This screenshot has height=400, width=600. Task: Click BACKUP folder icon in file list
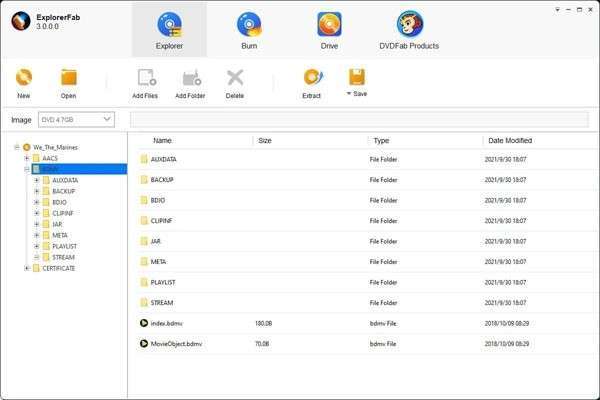(144, 180)
